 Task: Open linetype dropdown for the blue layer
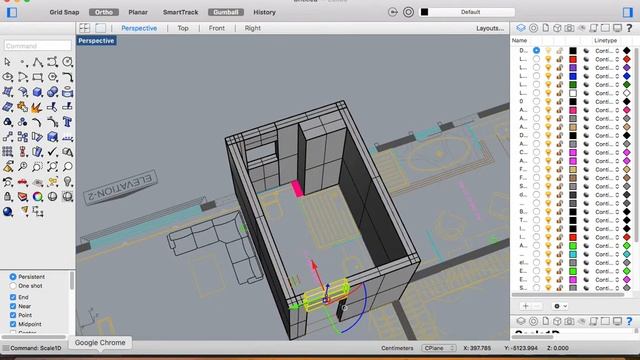(x=607, y=76)
